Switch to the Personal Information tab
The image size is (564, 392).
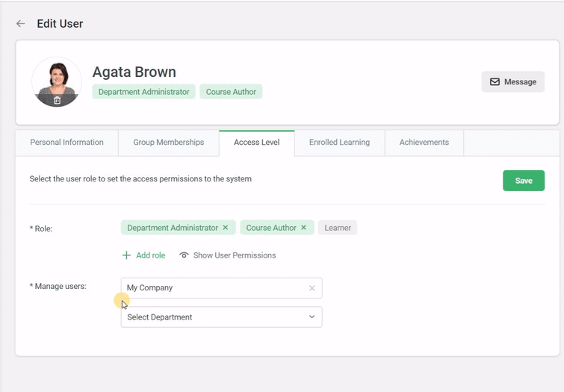pyautogui.click(x=66, y=143)
